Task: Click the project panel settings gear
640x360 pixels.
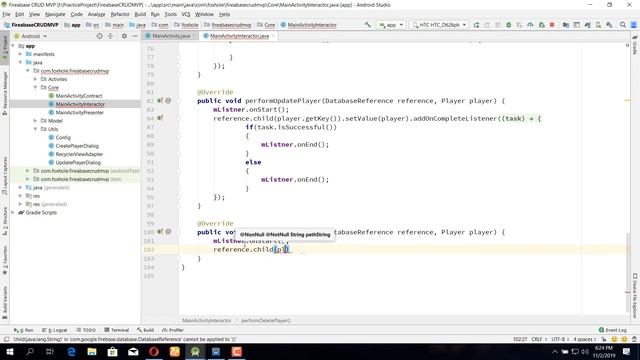Action: (x=124, y=36)
